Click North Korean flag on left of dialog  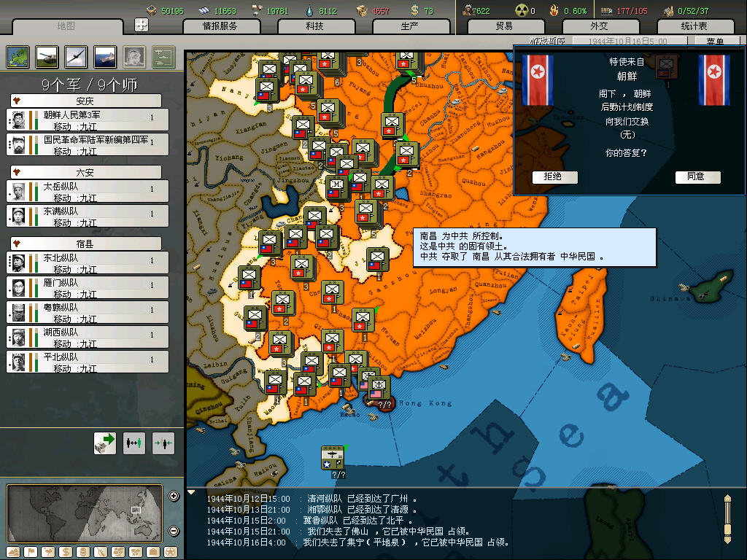[538, 79]
